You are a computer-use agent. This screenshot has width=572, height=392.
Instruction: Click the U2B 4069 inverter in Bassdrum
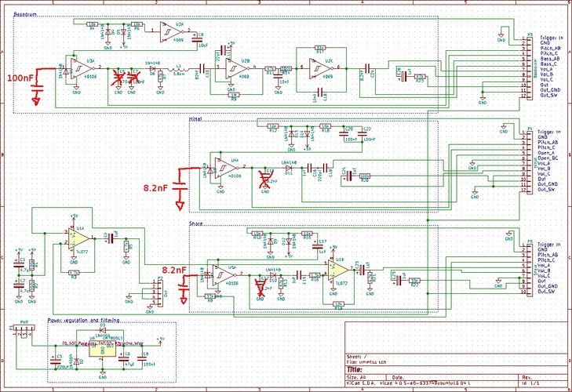coord(233,68)
